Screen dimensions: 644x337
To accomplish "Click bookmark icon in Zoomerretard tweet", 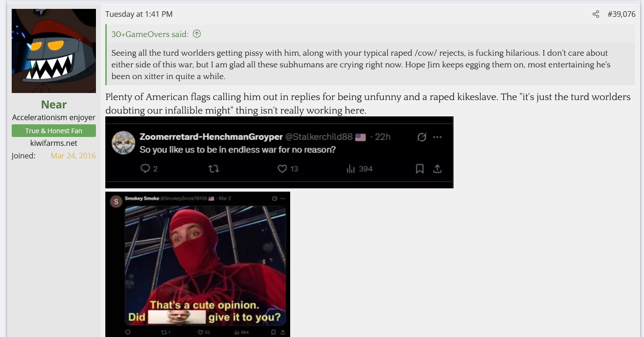I will (x=419, y=169).
